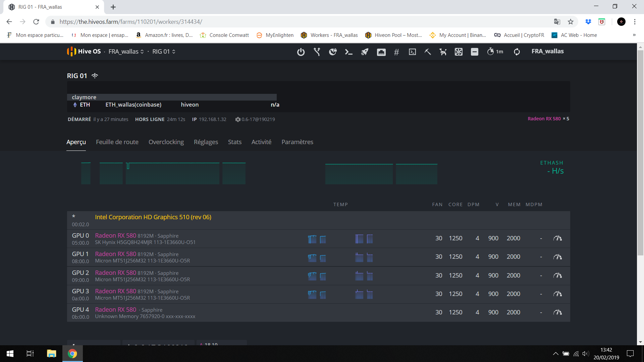644x362 pixels.
Task: Expand the RIG 01 worker selector
Action: click(164, 52)
